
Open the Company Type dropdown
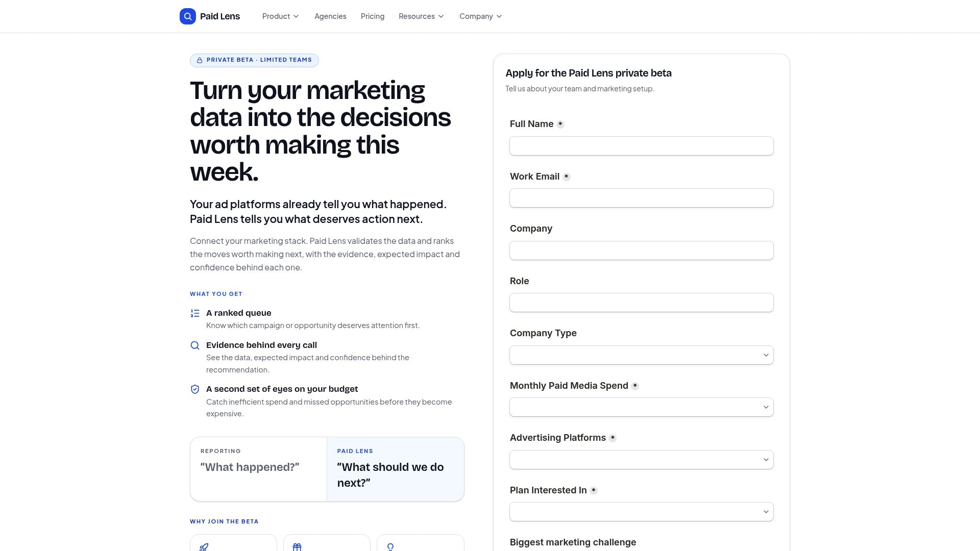coord(642,355)
